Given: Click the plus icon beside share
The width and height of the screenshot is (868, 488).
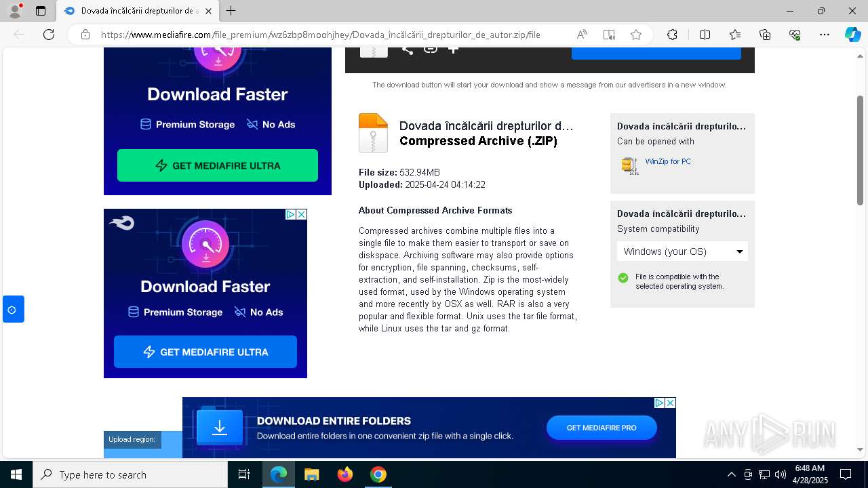Looking at the screenshot, I should pos(453,49).
